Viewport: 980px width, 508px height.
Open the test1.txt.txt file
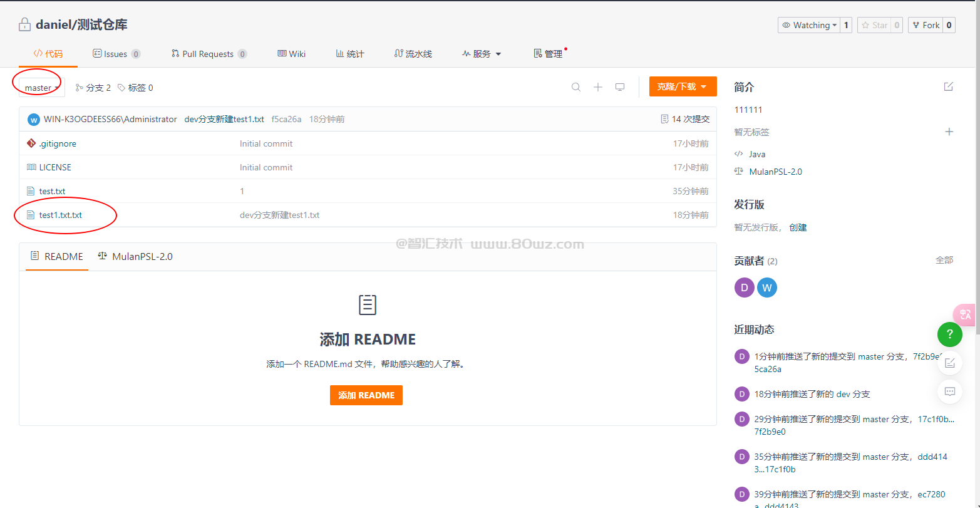(60, 215)
